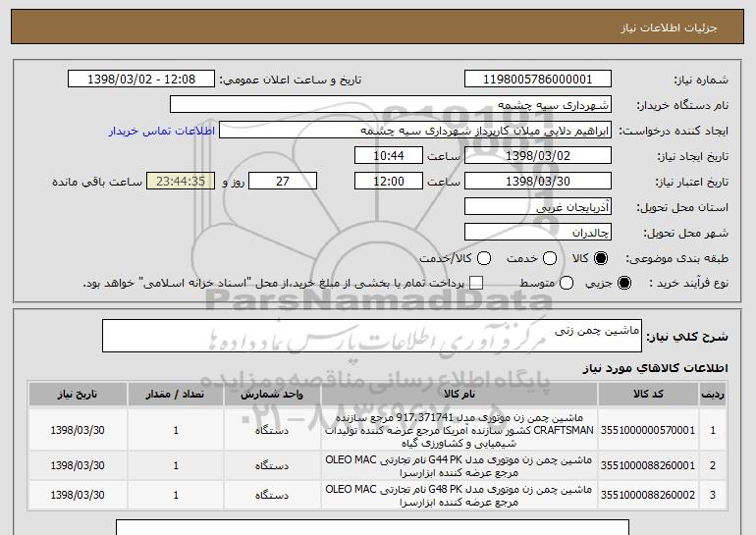This screenshot has width=756, height=535.
Task: Click the buyer organization name field
Action: [x=391, y=105]
